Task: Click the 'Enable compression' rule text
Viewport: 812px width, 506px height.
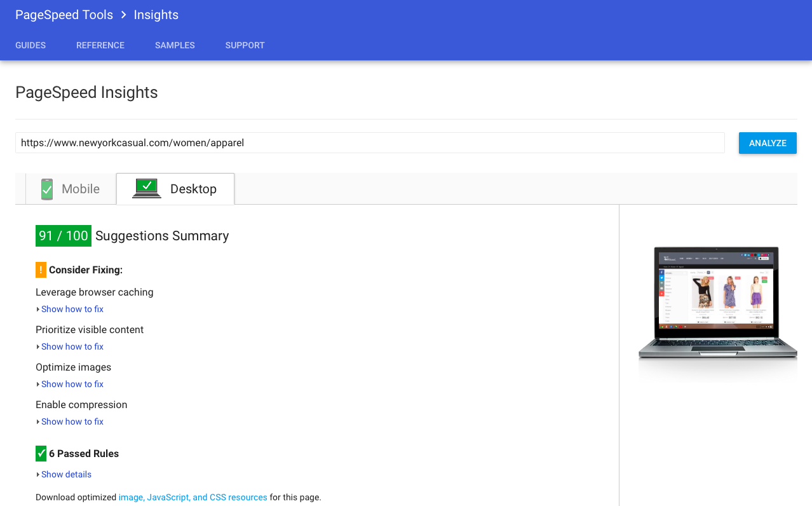Action: click(x=81, y=405)
